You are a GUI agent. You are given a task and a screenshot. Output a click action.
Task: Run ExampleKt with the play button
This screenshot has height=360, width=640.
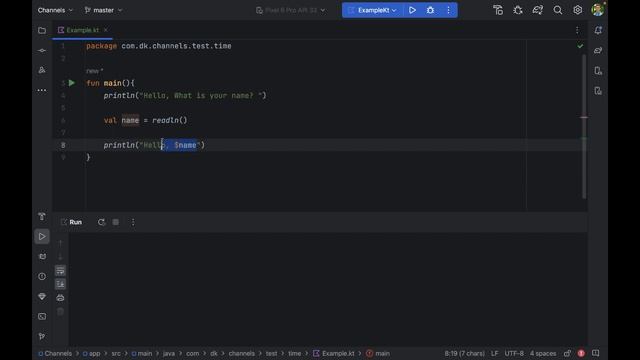click(x=412, y=10)
